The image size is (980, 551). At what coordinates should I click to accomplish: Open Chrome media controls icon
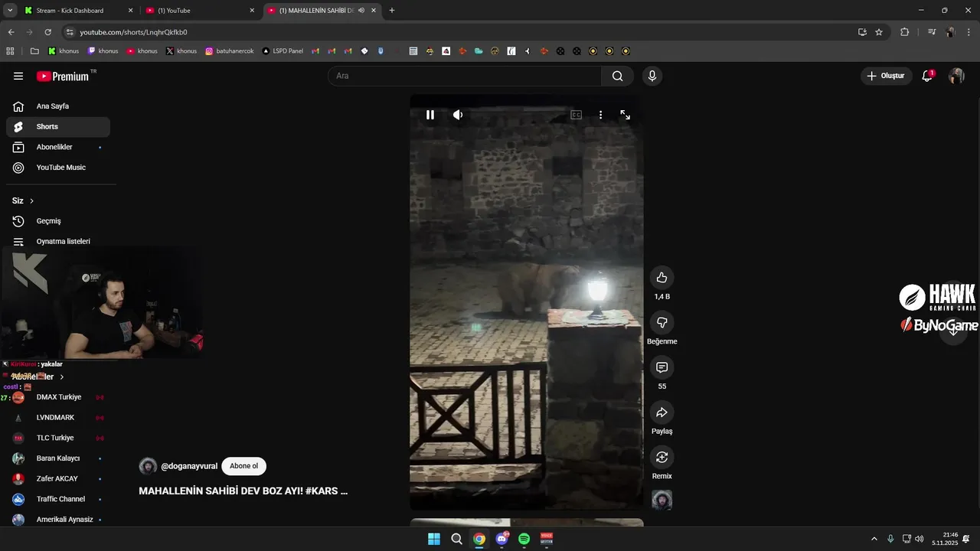(932, 32)
